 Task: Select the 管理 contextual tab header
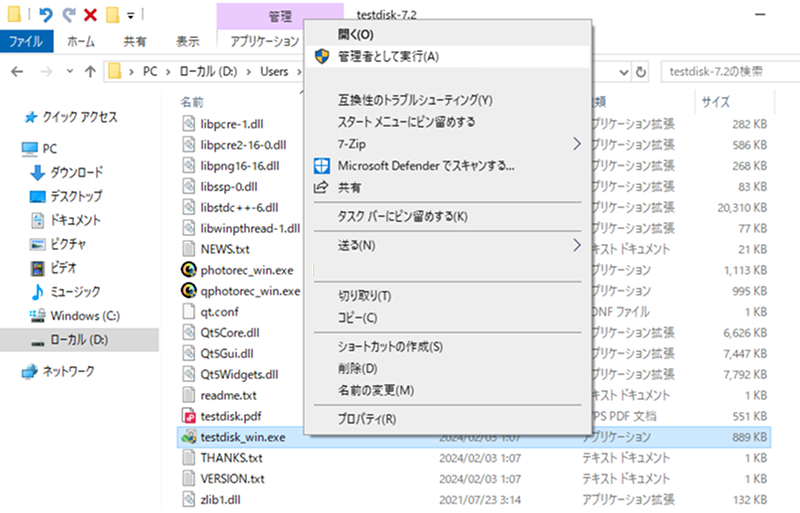point(280,16)
